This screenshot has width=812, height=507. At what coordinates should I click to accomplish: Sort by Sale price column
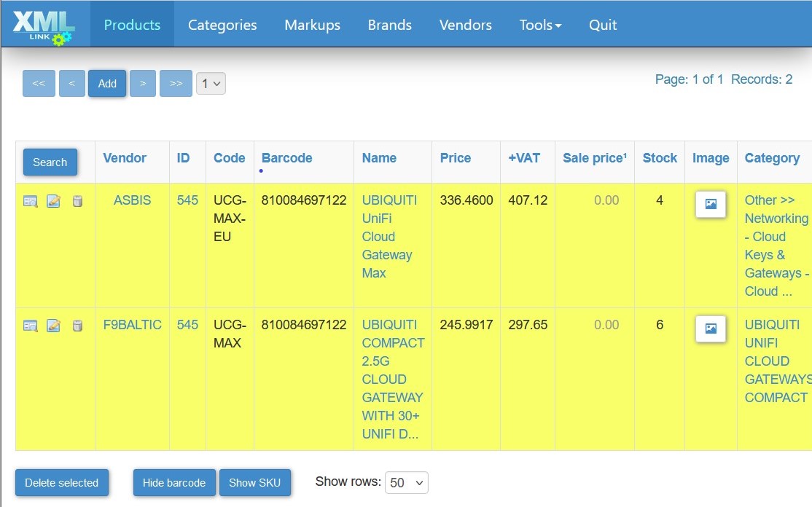[x=595, y=158]
